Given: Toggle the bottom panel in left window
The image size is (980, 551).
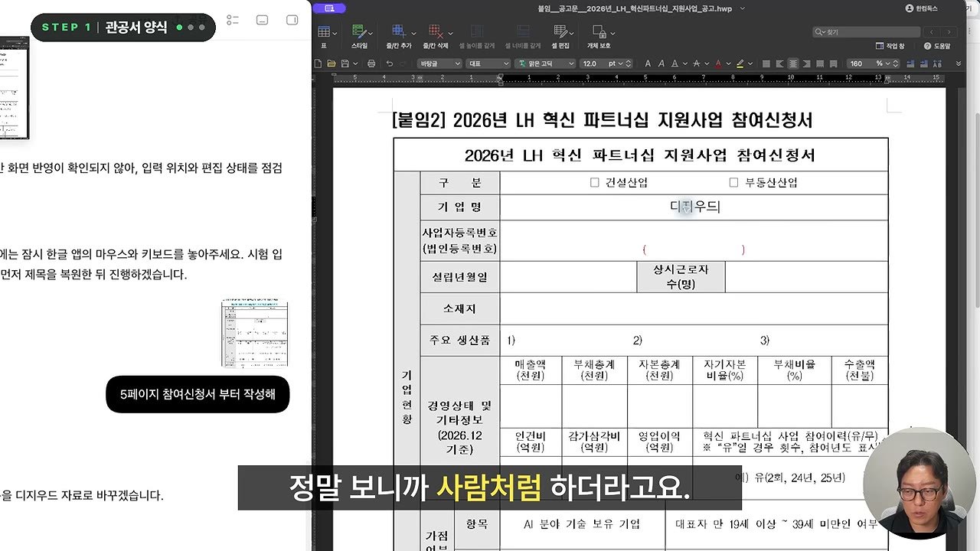Looking at the screenshot, I should coord(262,20).
